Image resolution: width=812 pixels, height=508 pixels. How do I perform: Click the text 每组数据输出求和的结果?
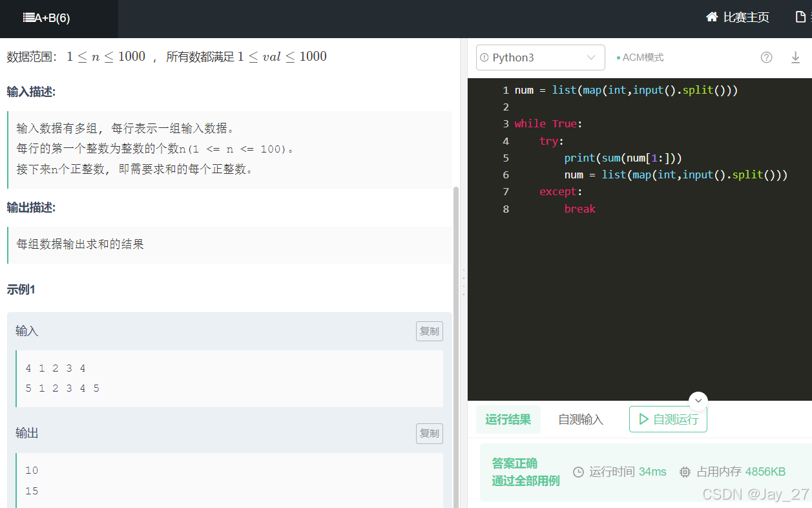click(x=80, y=244)
